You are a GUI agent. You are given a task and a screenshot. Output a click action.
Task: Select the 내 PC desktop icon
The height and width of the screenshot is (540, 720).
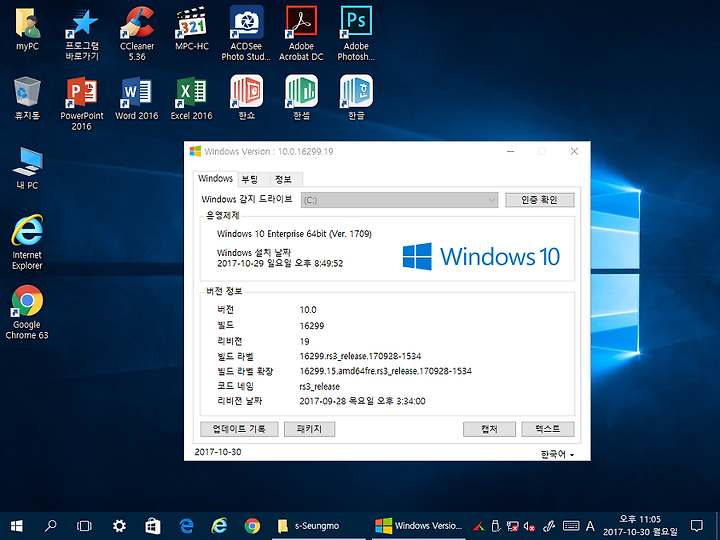pyautogui.click(x=28, y=168)
